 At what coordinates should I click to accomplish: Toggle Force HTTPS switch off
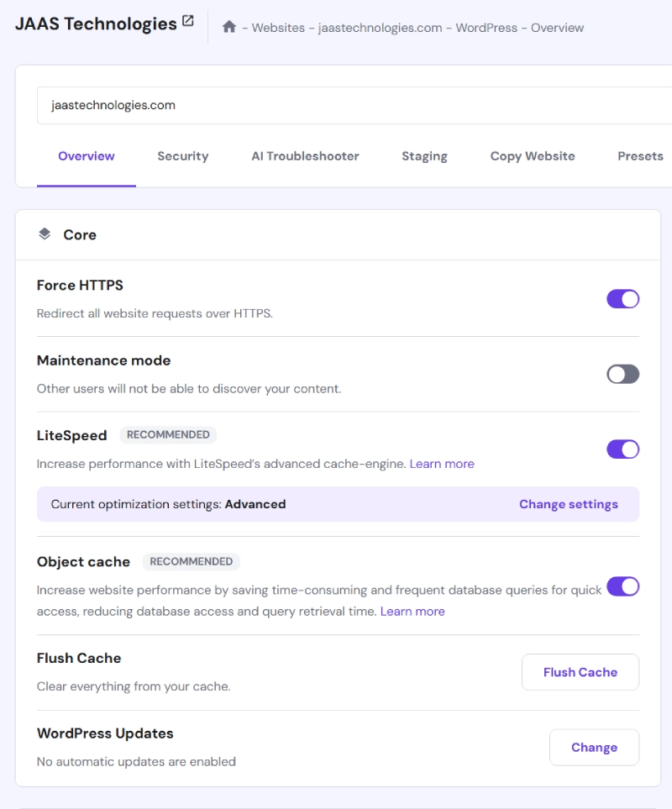(x=622, y=299)
